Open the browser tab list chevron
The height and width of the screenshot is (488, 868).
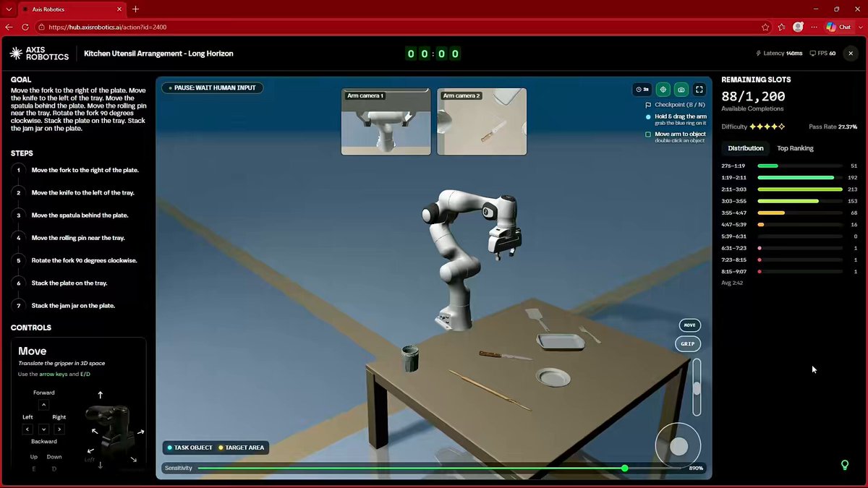click(9, 9)
